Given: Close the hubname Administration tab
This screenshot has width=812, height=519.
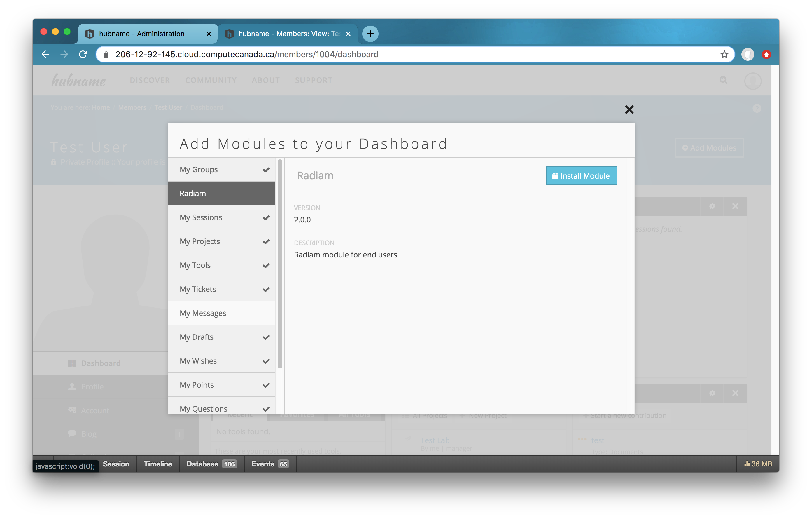Looking at the screenshot, I should (209, 34).
